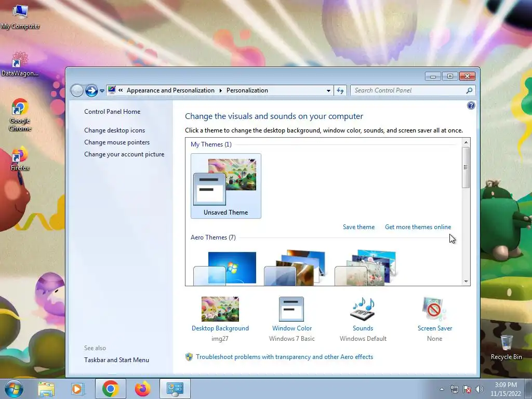The height and width of the screenshot is (399, 532).
Task: Show hidden system tray icons
Action: (442, 389)
